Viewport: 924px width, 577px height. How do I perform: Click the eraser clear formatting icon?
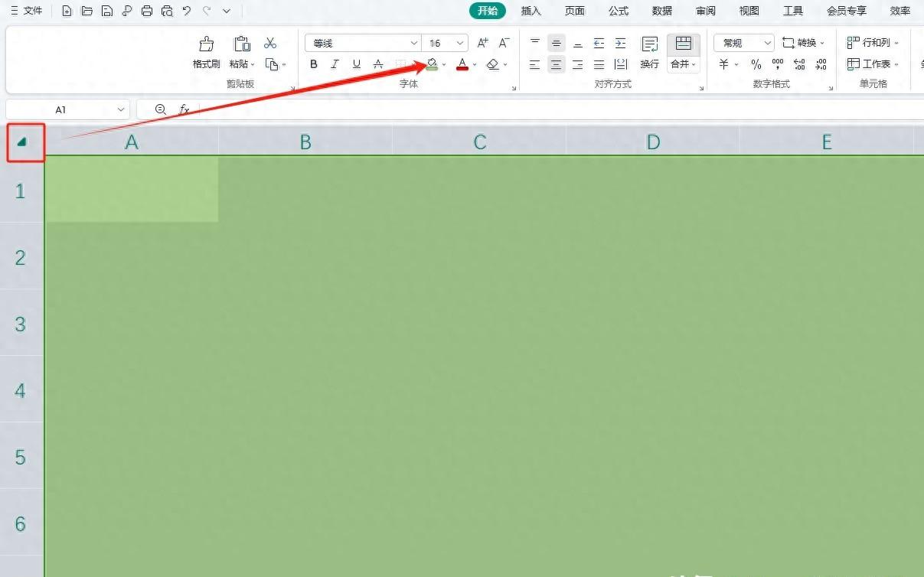493,64
